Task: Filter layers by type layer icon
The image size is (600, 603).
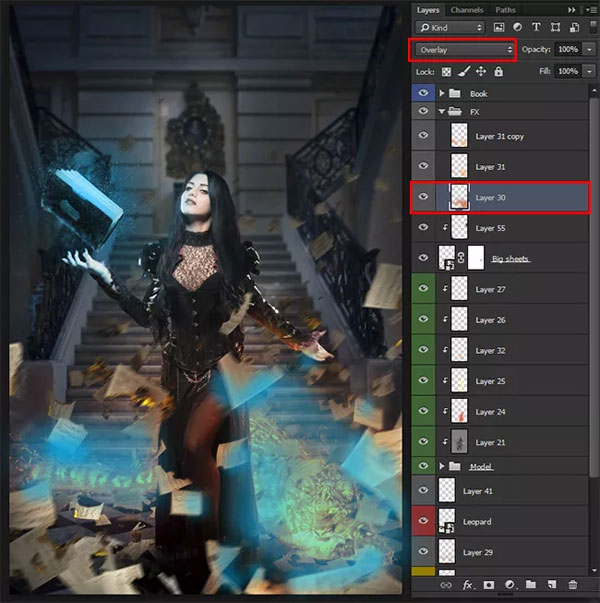Action: [x=536, y=27]
